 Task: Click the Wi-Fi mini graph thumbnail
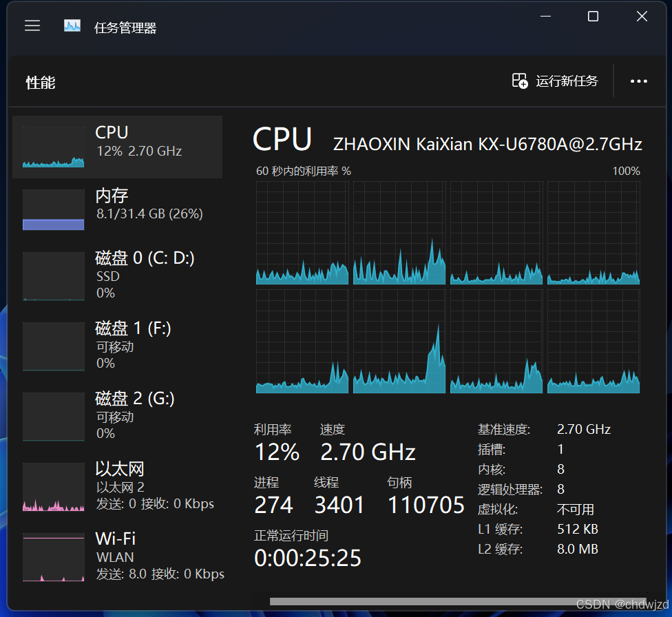pos(54,557)
